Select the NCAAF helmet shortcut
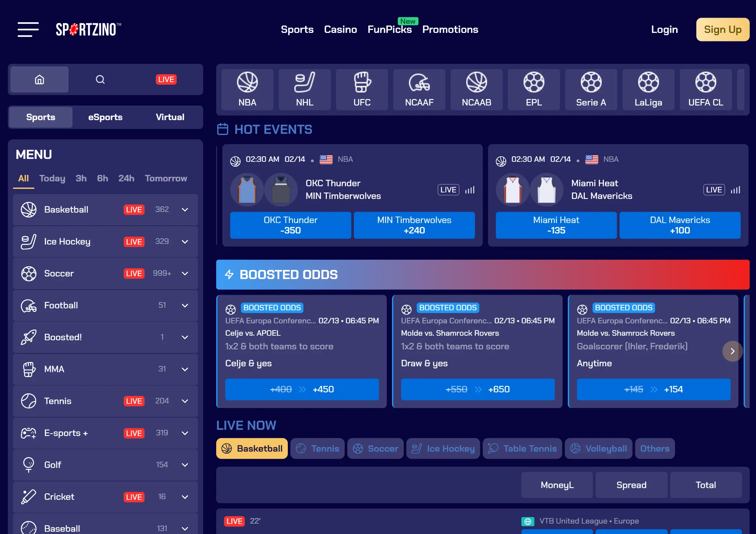756x534 pixels. [x=419, y=90]
